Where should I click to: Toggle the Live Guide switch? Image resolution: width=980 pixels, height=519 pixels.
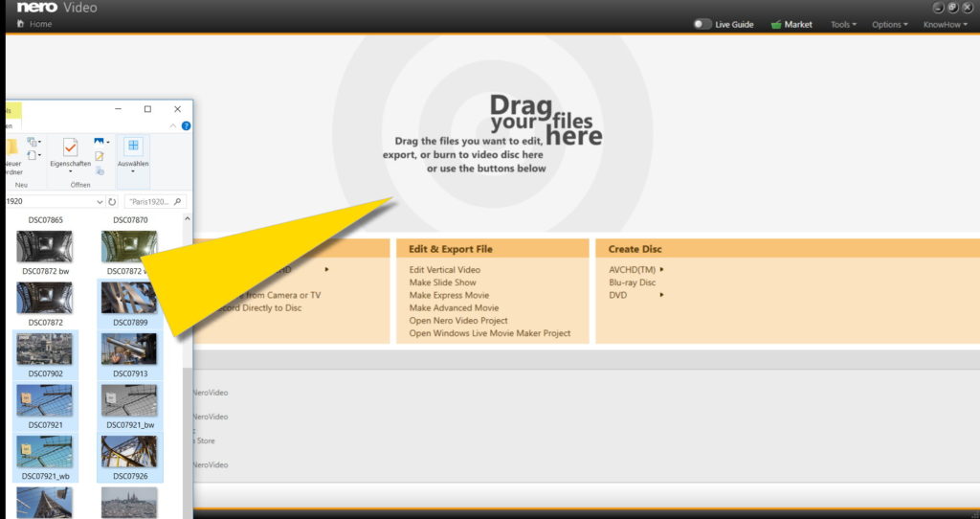pyautogui.click(x=702, y=24)
